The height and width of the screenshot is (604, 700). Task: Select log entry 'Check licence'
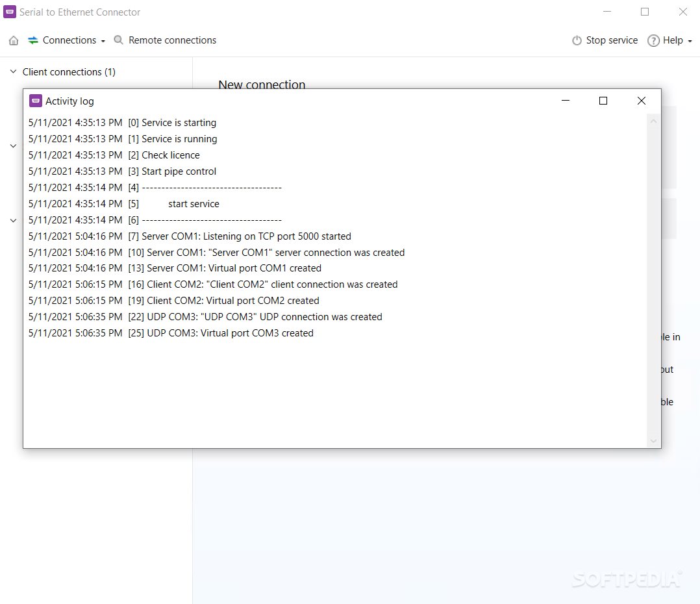point(114,155)
